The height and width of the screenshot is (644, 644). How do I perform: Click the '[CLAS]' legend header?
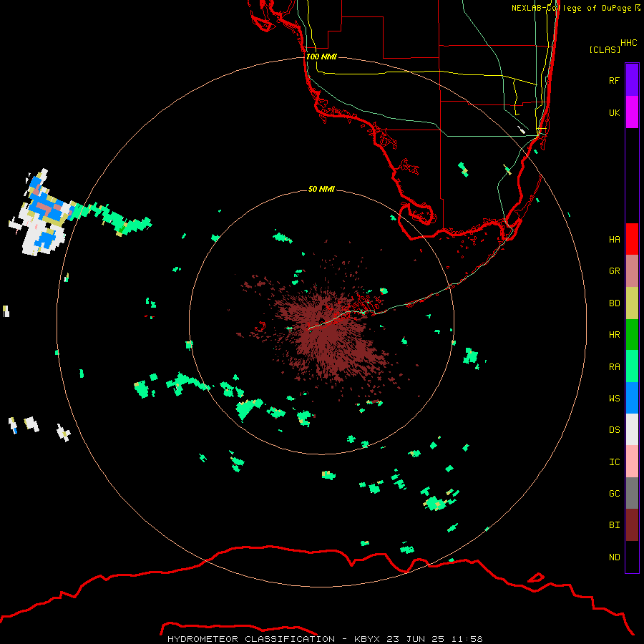coord(605,49)
